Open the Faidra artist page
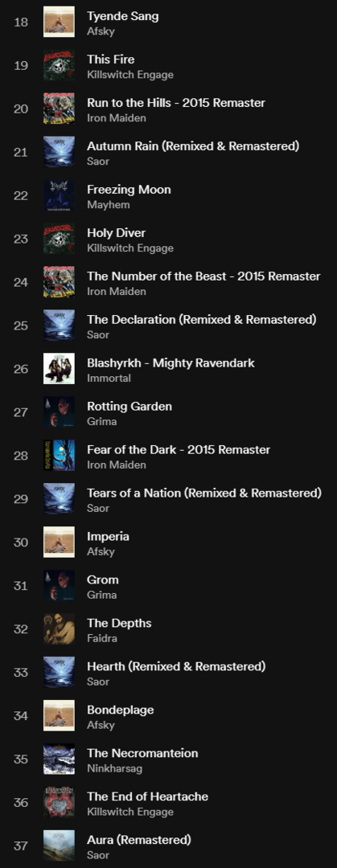This screenshot has height=868, width=337. 101,638
